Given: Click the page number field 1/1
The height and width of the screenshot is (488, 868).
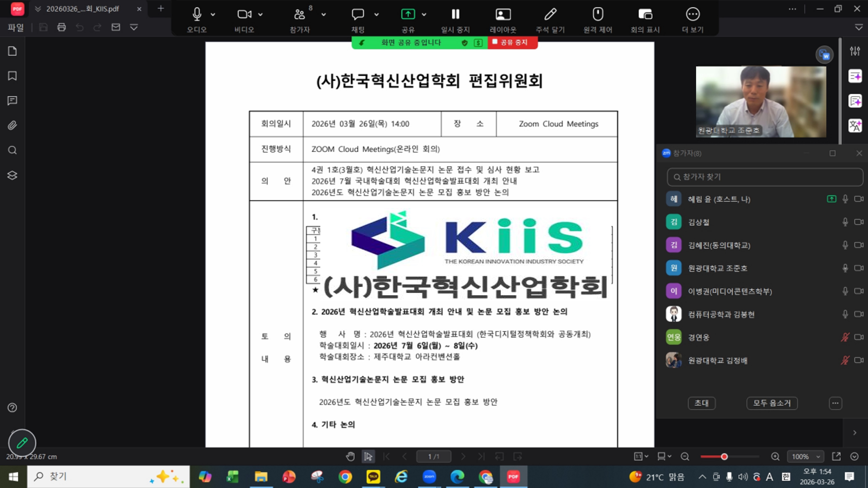Looking at the screenshot, I should point(434,457).
